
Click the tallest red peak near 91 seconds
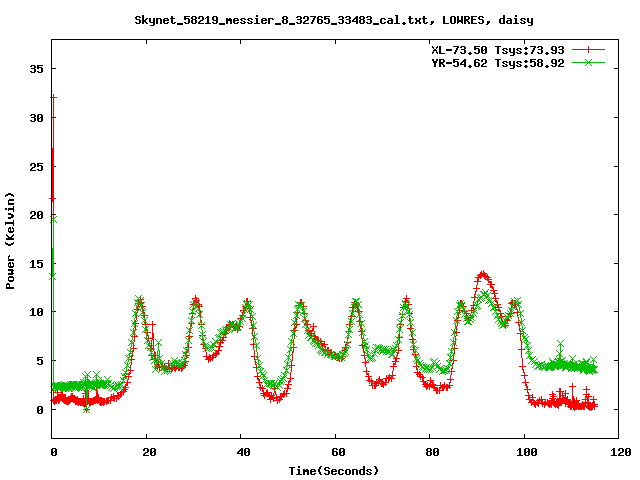coord(483,274)
